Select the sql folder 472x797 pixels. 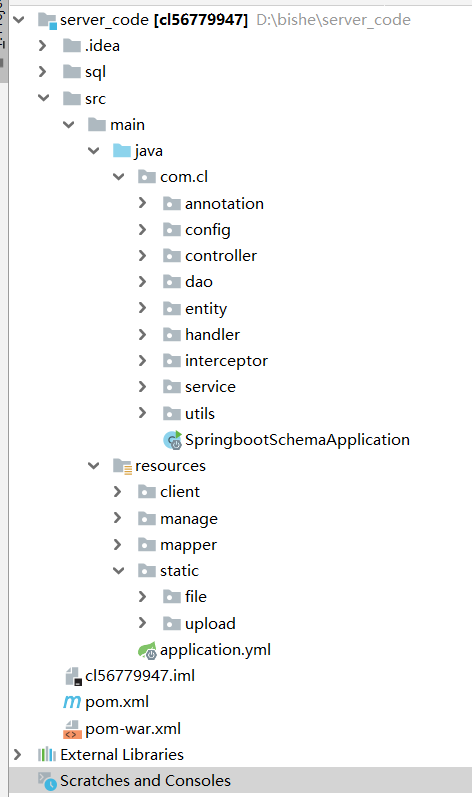[x=95, y=72]
